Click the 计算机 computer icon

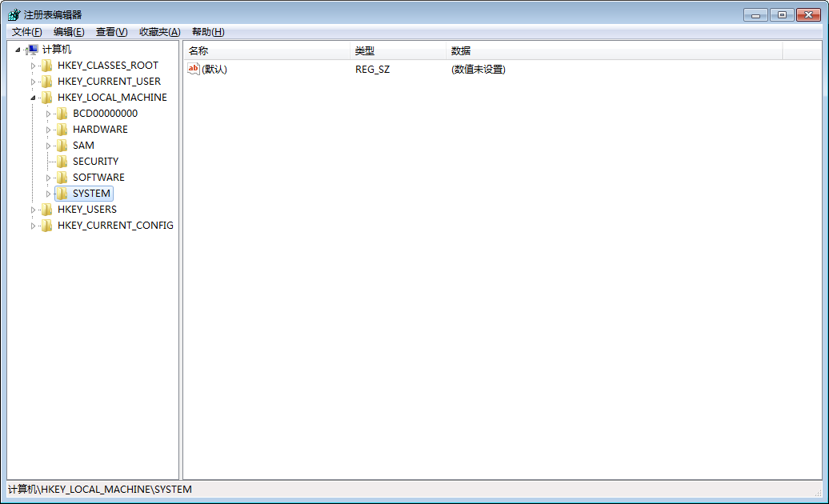33,50
